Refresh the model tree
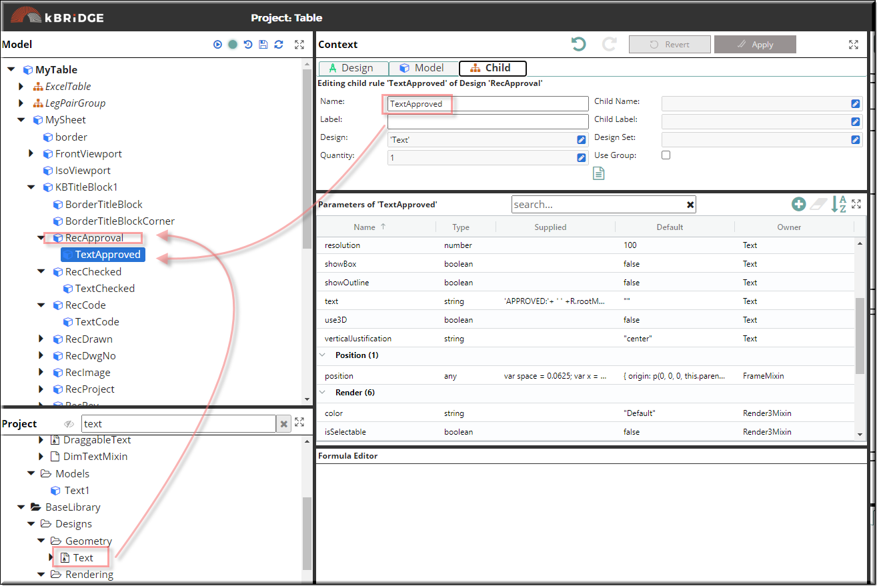This screenshot has width=879, height=588. (279, 45)
